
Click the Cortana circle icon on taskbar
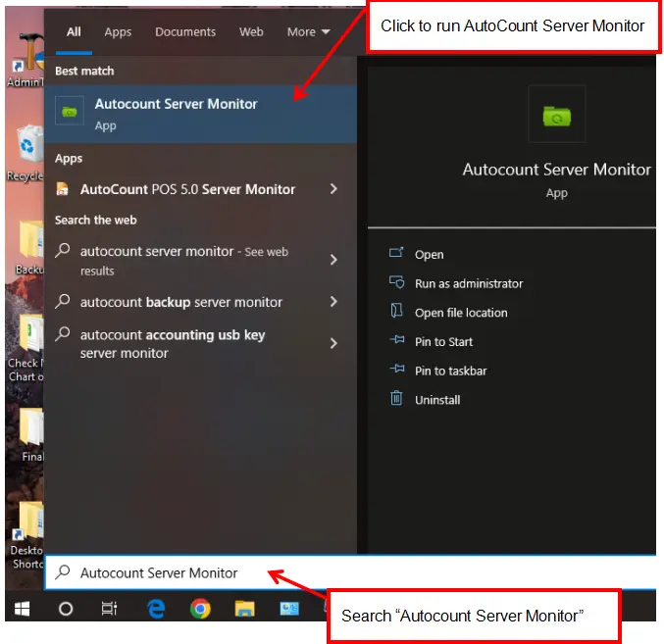point(66,609)
